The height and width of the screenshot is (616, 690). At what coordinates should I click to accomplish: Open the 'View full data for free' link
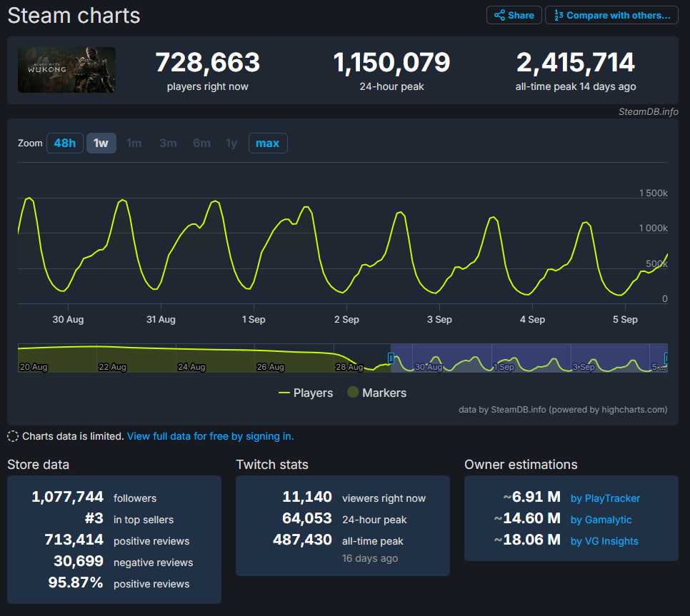point(210,436)
